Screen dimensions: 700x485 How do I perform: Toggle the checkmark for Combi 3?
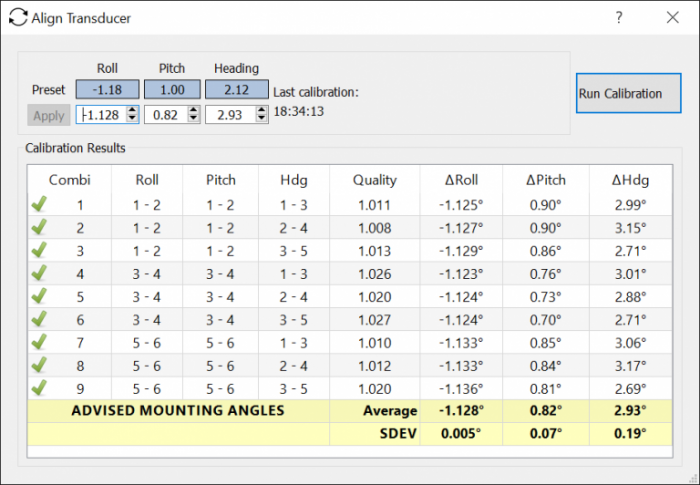pos(39,250)
